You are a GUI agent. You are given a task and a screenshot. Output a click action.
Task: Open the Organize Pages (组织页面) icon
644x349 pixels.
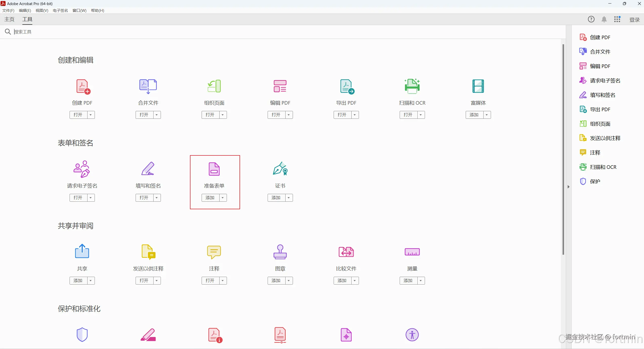[x=214, y=86]
